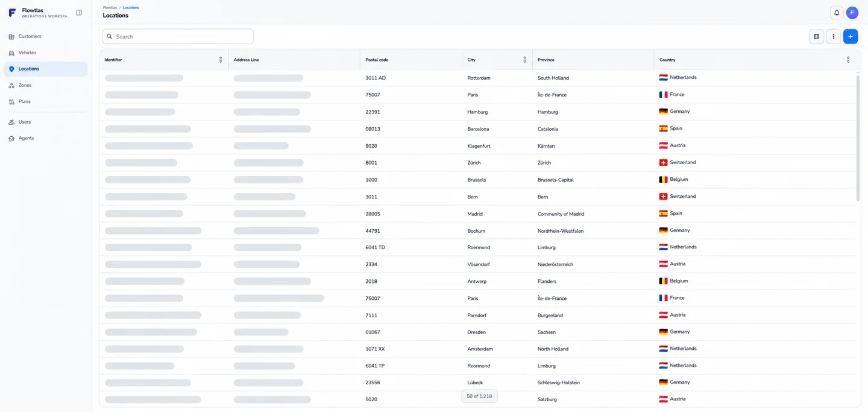Open the notifications bell

(837, 13)
